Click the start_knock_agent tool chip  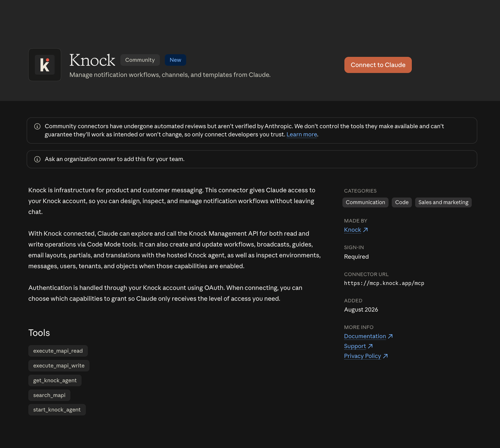tap(57, 410)
